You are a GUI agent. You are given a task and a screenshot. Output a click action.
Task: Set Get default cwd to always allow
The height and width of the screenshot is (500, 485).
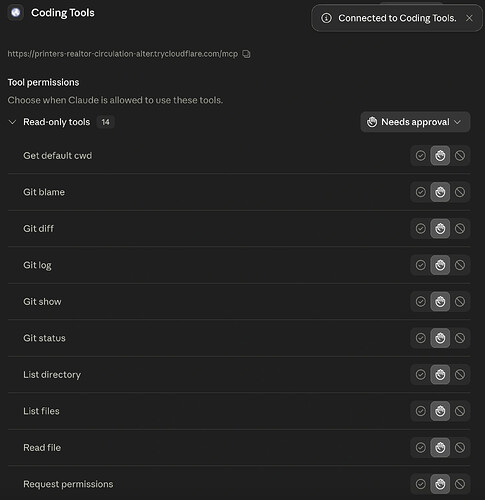(x=421, y=155)
